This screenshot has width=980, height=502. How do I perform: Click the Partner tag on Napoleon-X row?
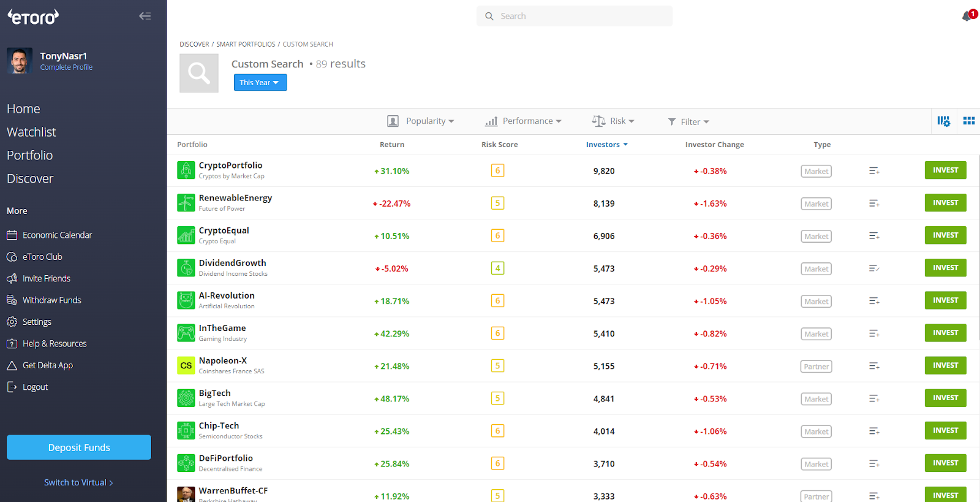[x=816, y=367]
